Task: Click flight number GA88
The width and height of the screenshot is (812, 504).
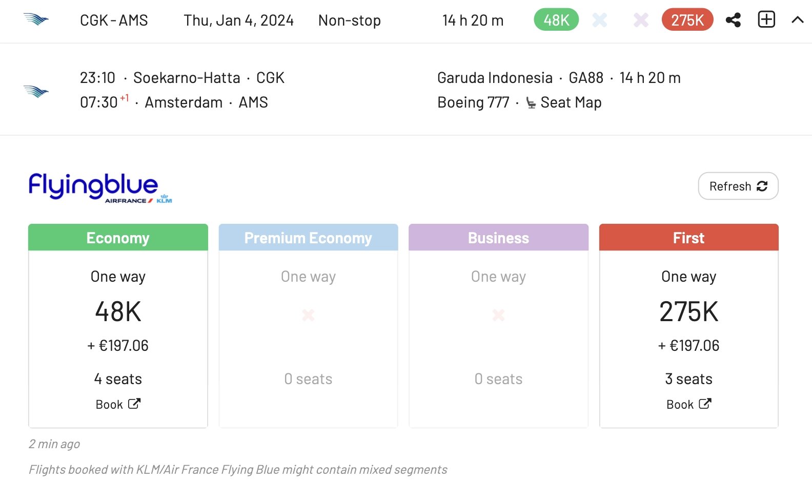Action: [586, 78]
